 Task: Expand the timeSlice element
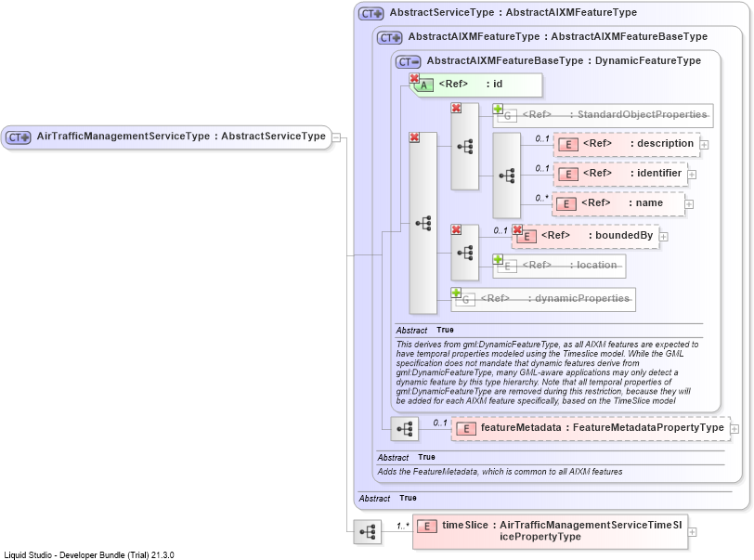tap(692, 532)
